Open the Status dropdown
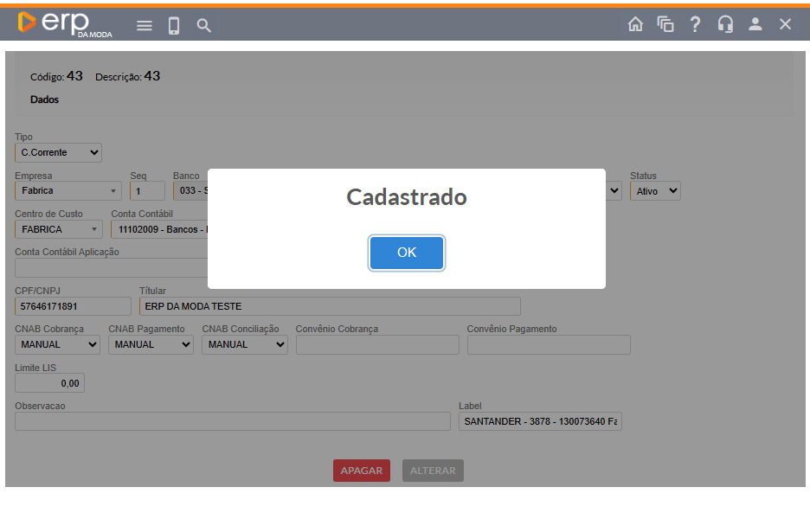 tap(655, 191)
